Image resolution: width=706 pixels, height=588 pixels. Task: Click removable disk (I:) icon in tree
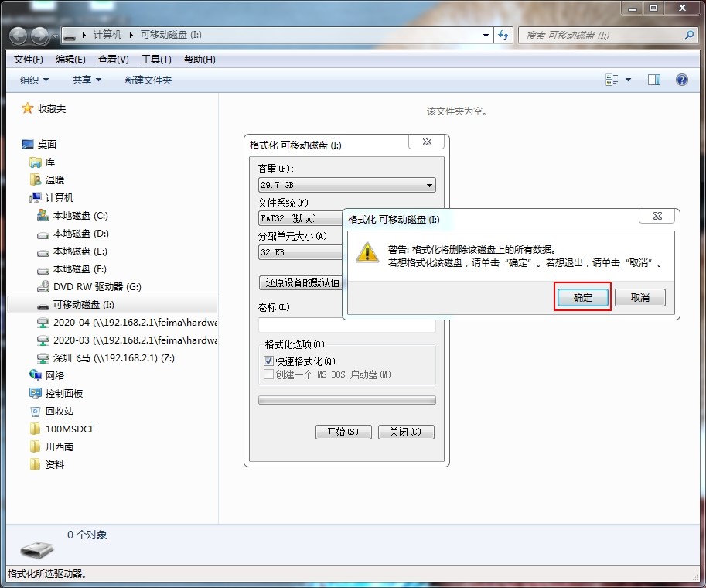[43, 306]
